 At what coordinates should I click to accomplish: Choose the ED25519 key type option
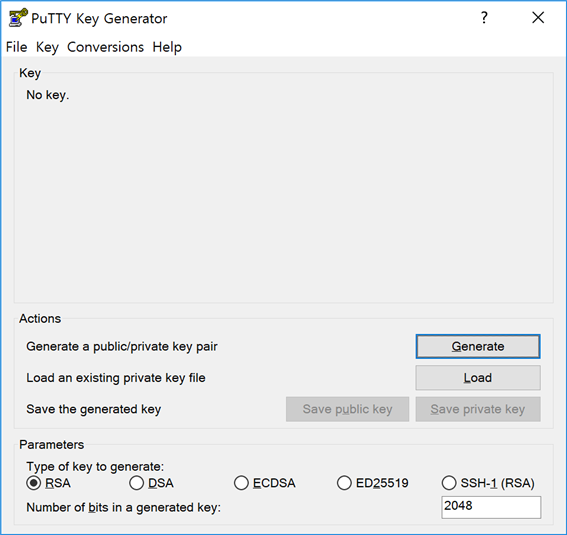(x=344, y=483)
